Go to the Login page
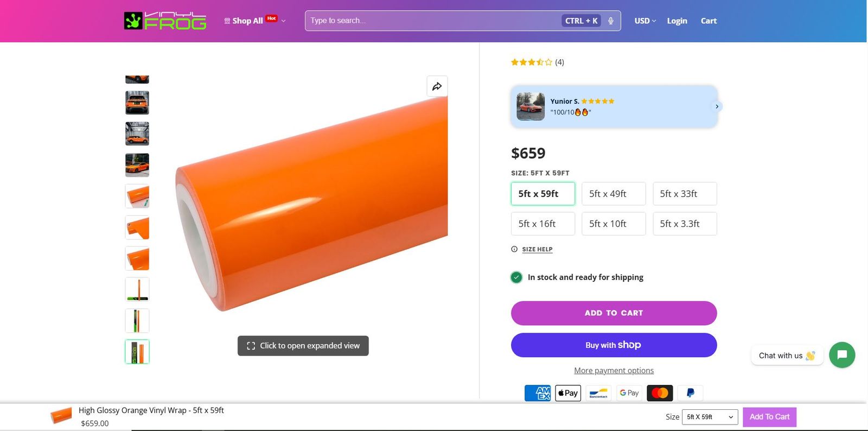The image size is (868, 431). [x=677, y=21]
